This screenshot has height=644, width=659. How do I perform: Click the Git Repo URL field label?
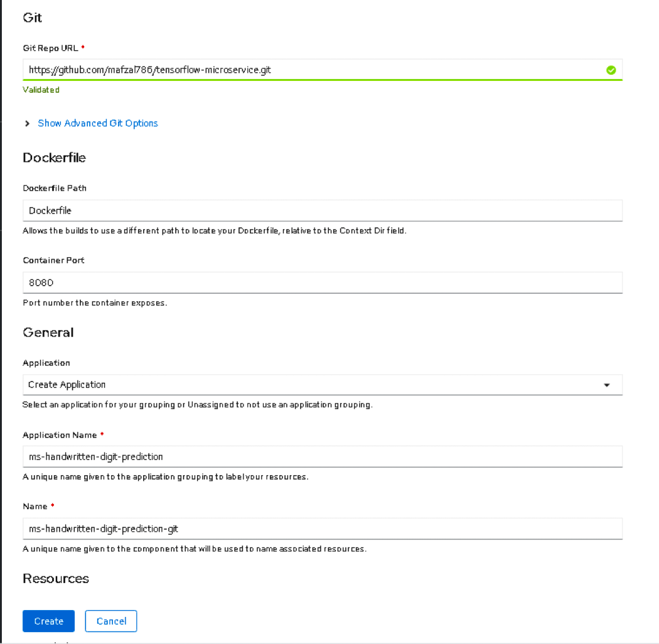point(51,48)
